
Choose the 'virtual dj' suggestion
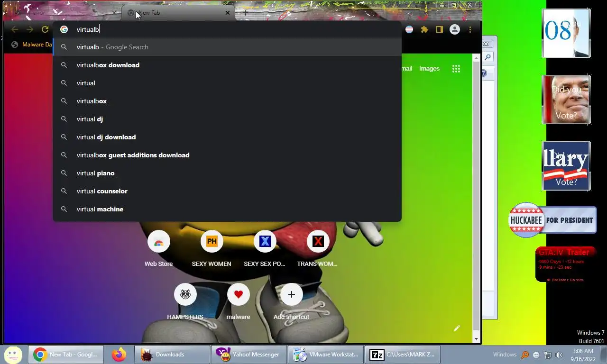[x=227, y=119]
